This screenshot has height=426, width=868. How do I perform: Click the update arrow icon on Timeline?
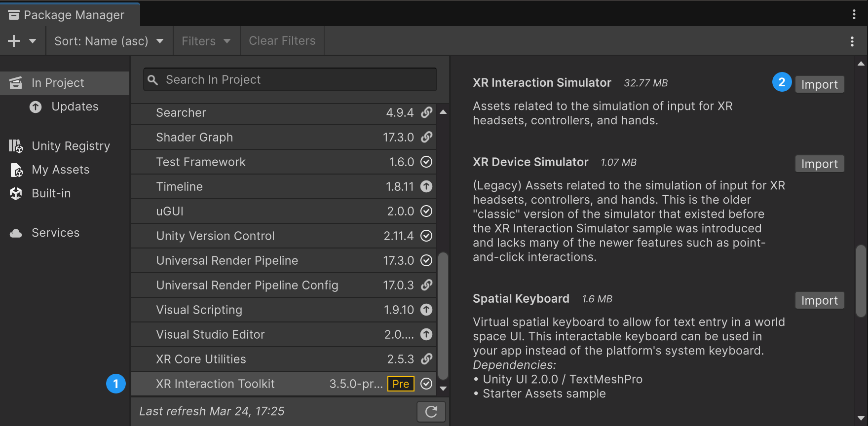tap(426, 186)
